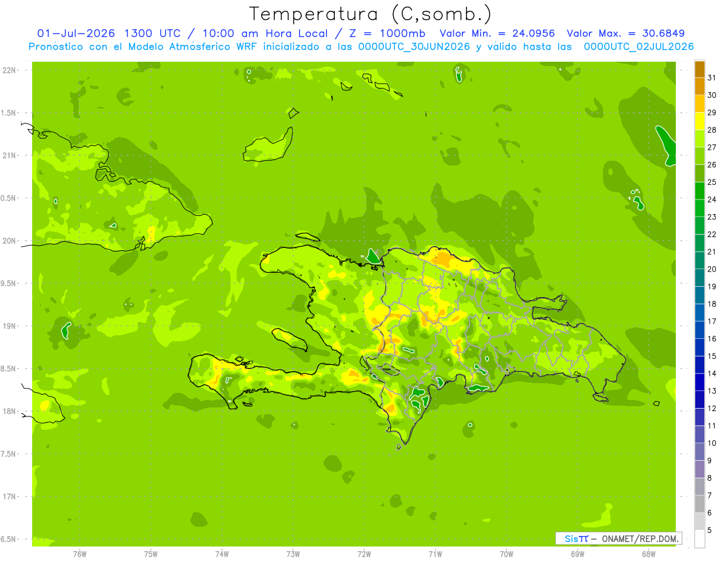This screenshot has width=728, height=562.
Task: Click the 22N latitude label
Action: [9, 70]
